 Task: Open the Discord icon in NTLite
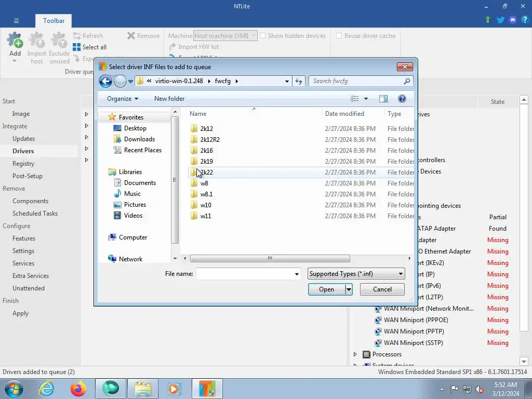[x=513, y=20]
